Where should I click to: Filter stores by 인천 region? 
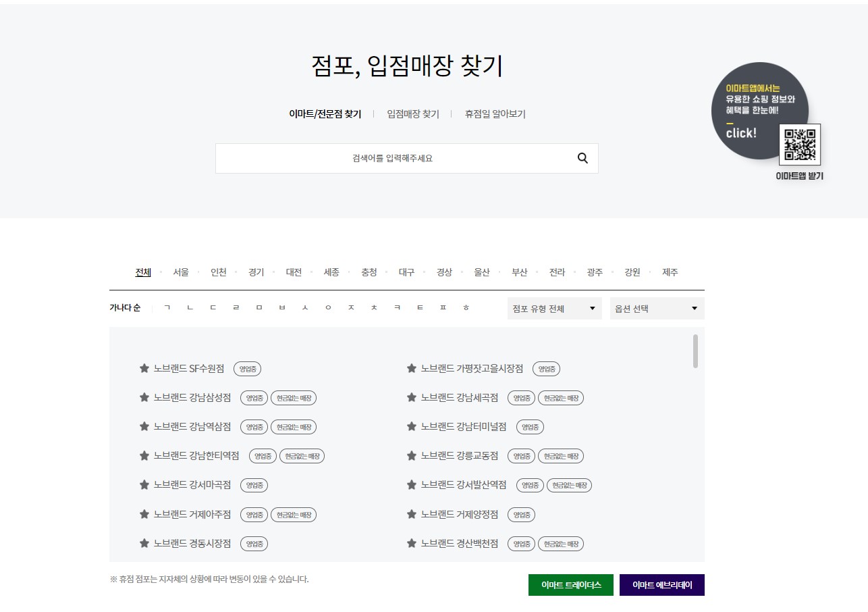(x=219, y=272)
